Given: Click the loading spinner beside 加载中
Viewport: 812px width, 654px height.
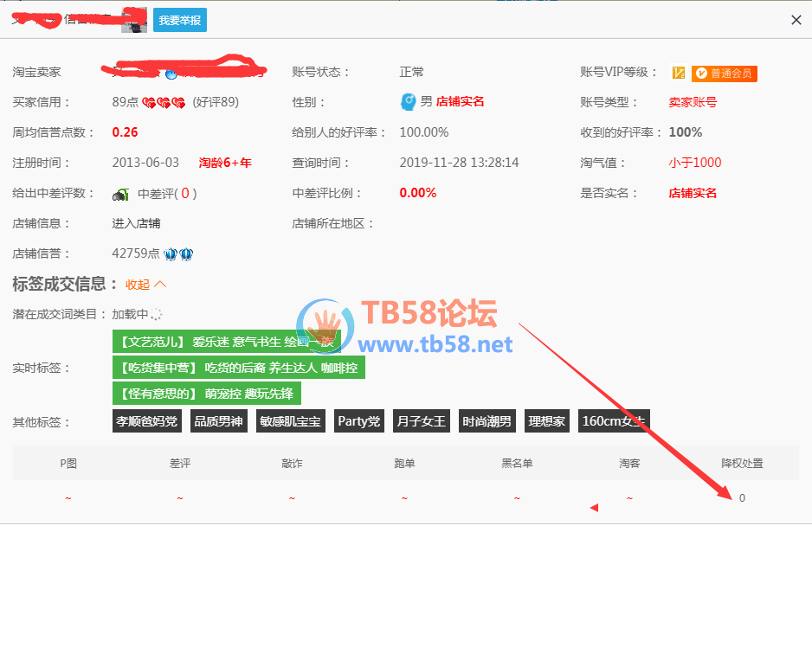Looking at the screenshot, I should 157,314.
